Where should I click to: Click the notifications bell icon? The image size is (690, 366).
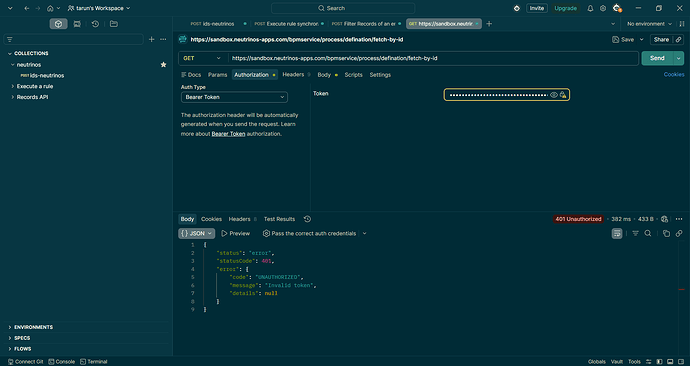click(591, 8)
